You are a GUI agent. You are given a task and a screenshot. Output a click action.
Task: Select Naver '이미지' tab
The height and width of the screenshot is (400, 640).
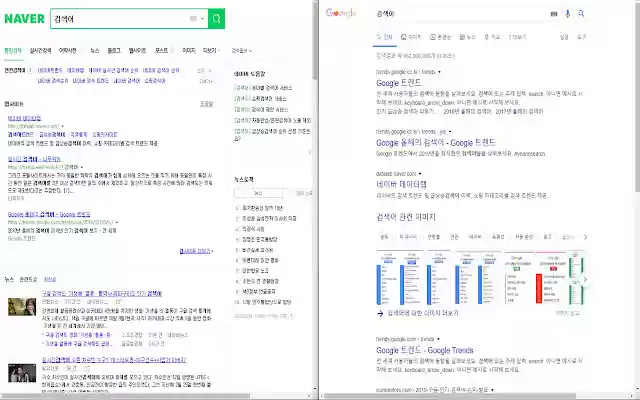[189, 51]
